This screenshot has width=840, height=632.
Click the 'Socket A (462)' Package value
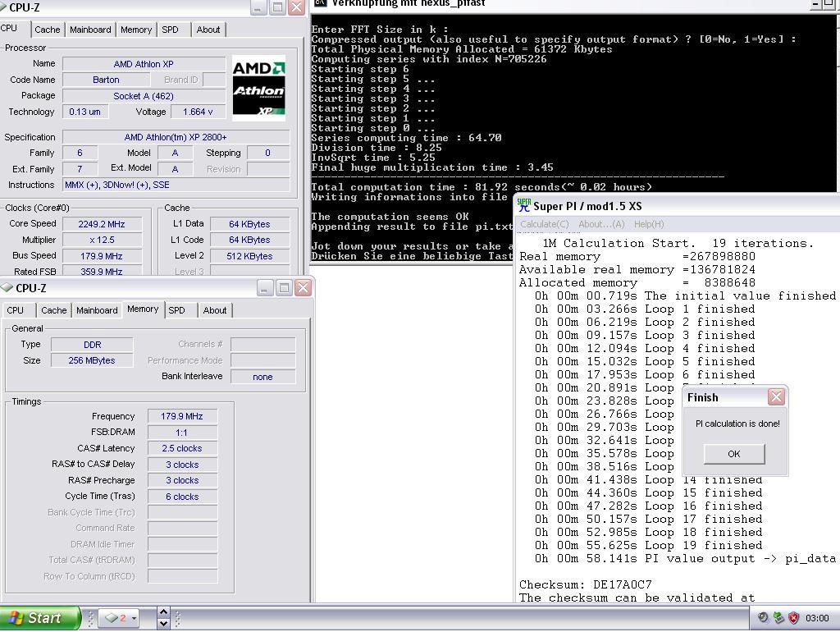coord(144,96)
